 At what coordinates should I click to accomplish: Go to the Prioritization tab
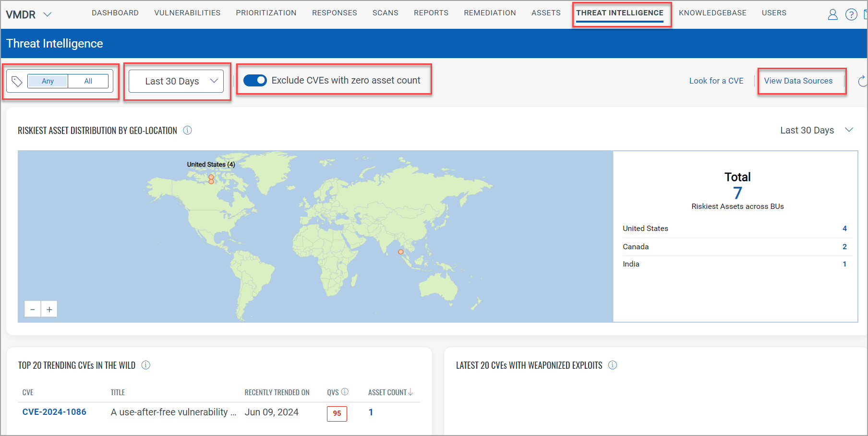click(266, 13)
